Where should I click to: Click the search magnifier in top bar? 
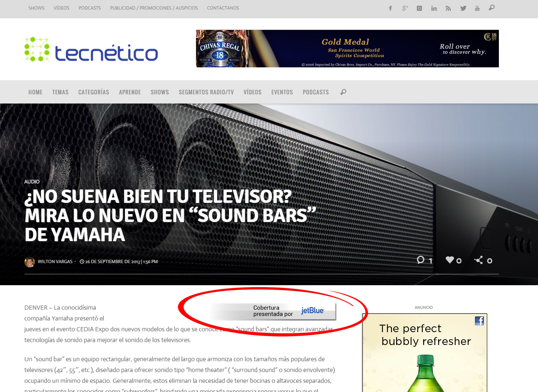[492, 7]
